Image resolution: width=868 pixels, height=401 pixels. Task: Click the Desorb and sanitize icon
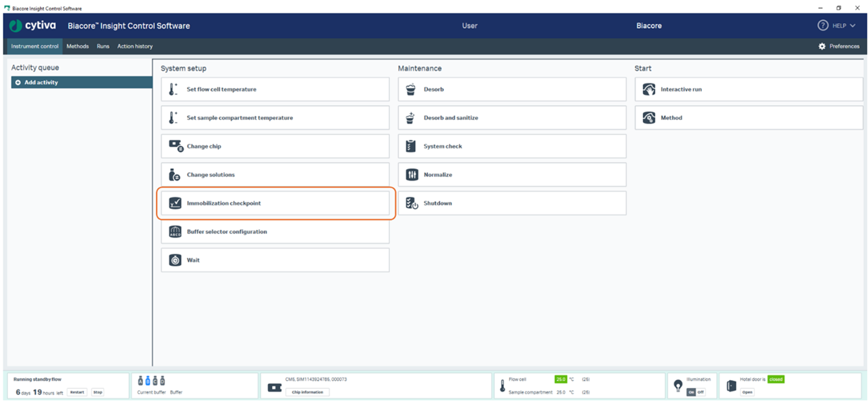(x=410, y=117)
